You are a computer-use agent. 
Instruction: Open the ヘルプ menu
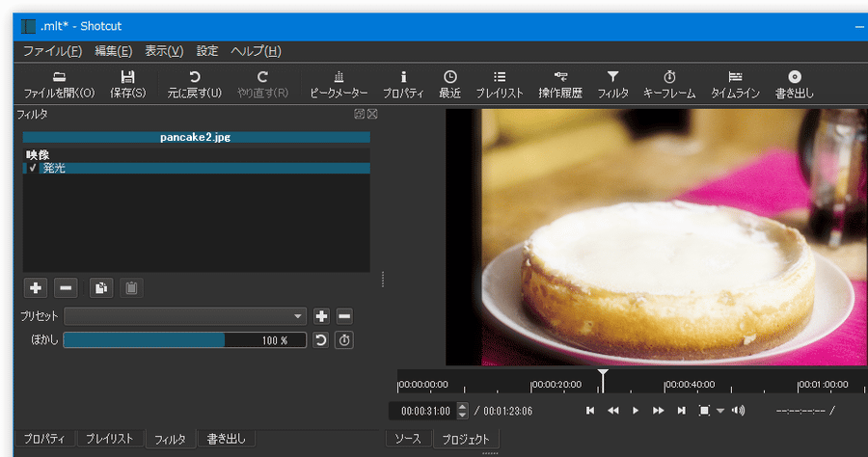pos(256,51)
